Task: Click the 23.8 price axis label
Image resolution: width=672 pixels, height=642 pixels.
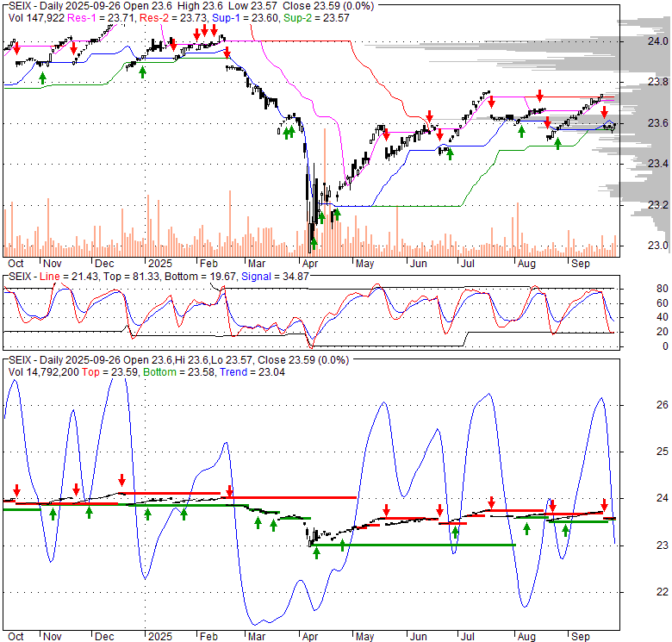Action: (657, 82)
